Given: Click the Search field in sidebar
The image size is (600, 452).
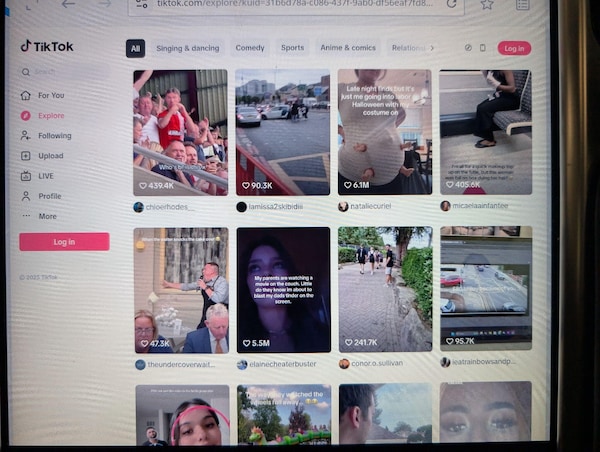Looking at the screenshot, I should tap(65, 72).
